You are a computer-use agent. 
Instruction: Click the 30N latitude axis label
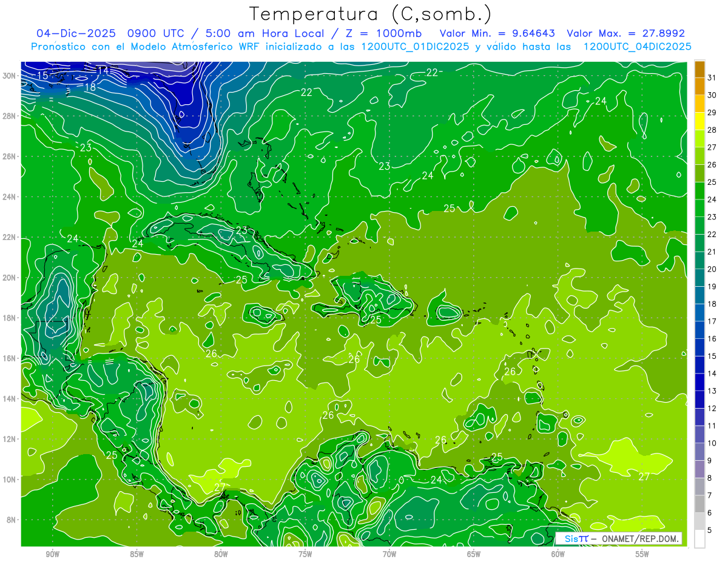pyautogui.click(x=9, y=75)
